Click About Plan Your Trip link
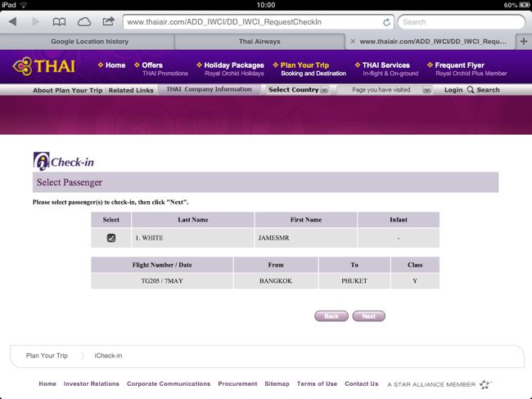This screenshot has width=532, height=399. click(67, 90)
